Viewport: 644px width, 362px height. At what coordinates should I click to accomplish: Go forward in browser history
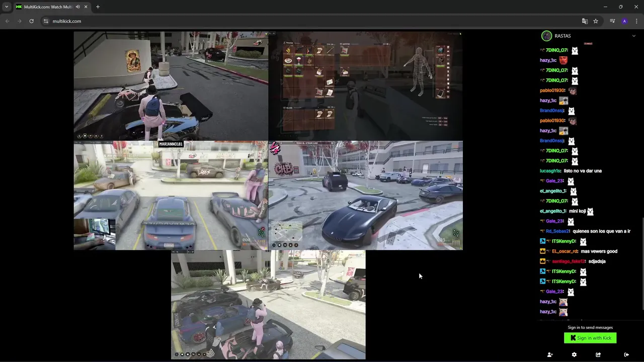[x=19, y=21]
